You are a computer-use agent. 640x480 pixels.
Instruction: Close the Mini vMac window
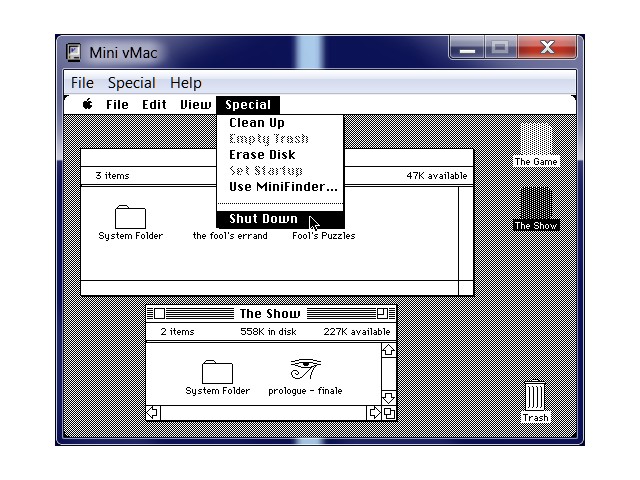click(547, 47)
